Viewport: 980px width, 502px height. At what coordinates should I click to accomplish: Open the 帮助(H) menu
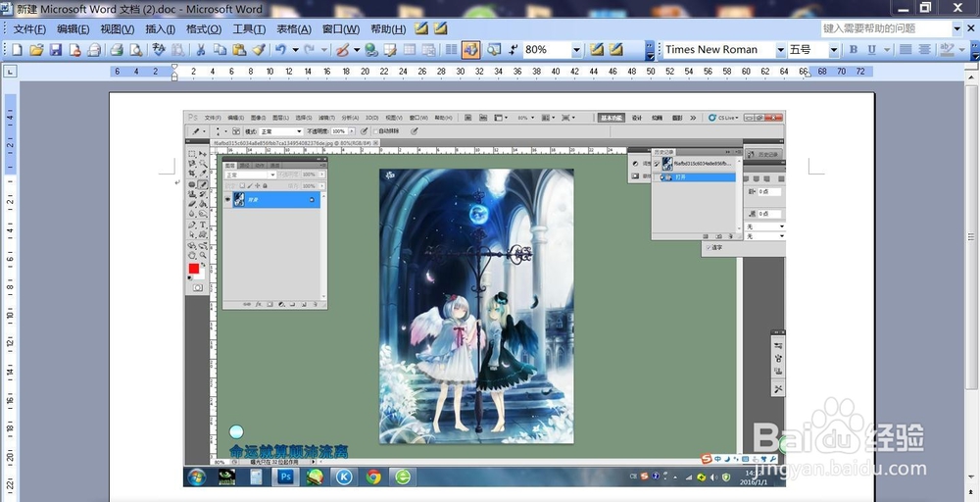click(x=388, y=29)
